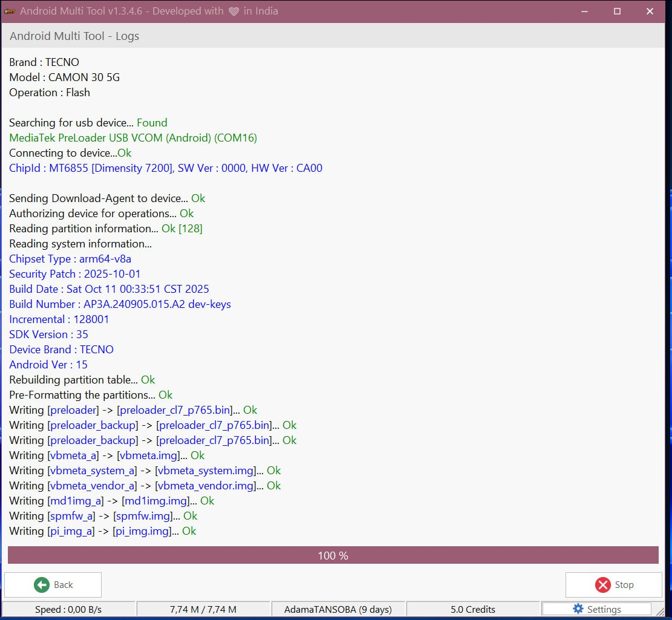Minimize the Android Multi Tool window
This screenshot has height=620, width=672.
(x=584, y=11)
